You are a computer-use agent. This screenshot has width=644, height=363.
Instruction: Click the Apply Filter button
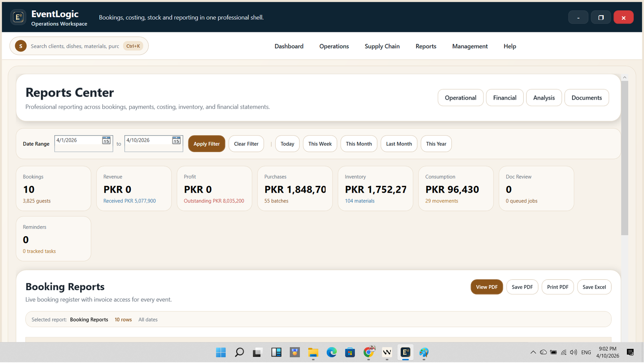tap(206, 144)
